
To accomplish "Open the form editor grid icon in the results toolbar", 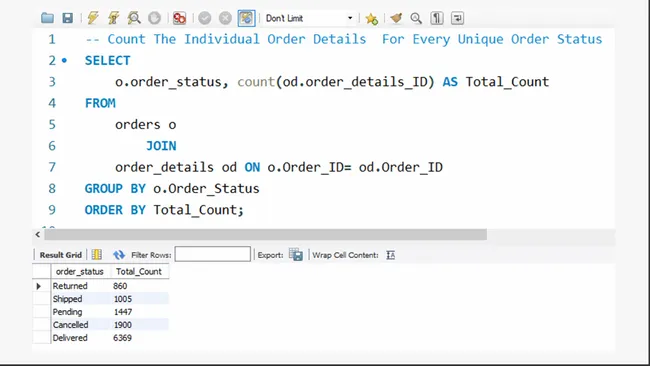I will pos(97,255).
